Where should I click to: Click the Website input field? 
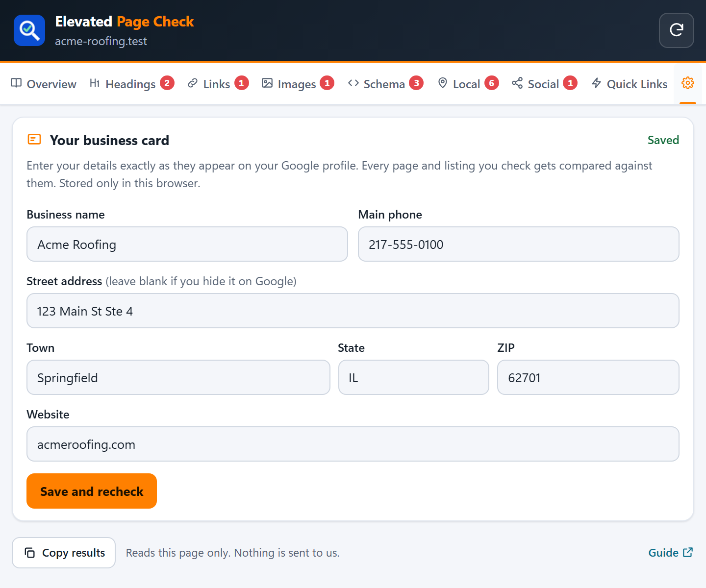coord(353,444)
